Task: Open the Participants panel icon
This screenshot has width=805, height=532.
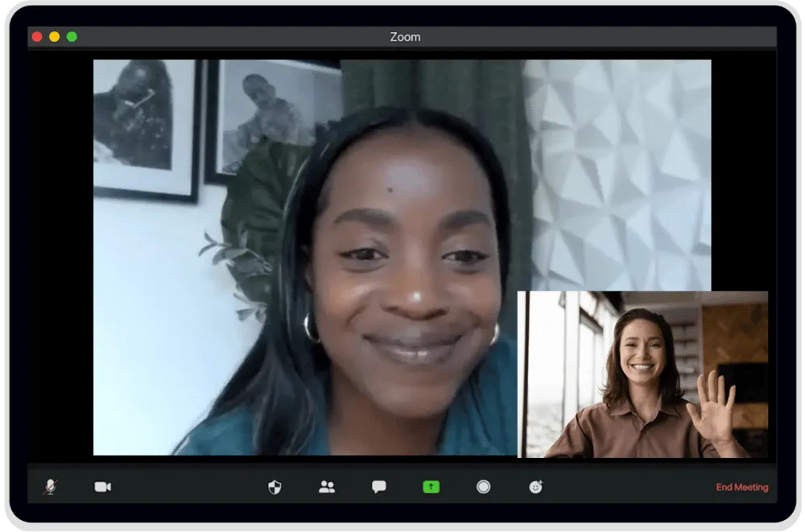Action: [327, 487]
